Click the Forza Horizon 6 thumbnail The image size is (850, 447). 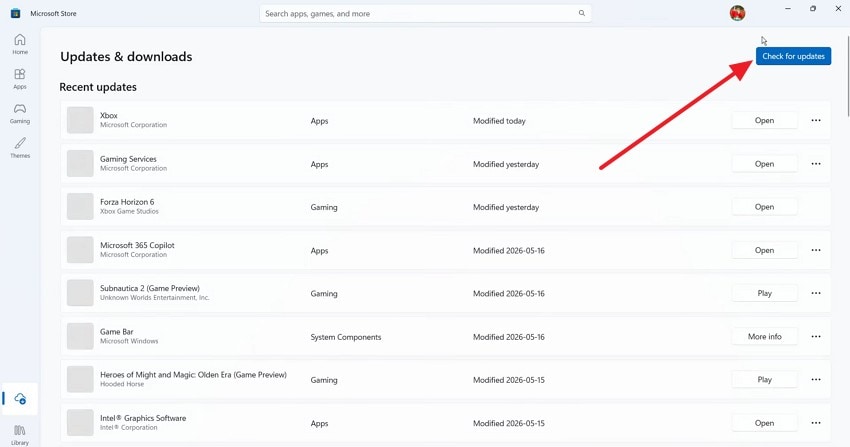pyautogui.click(x=80, y=206)
